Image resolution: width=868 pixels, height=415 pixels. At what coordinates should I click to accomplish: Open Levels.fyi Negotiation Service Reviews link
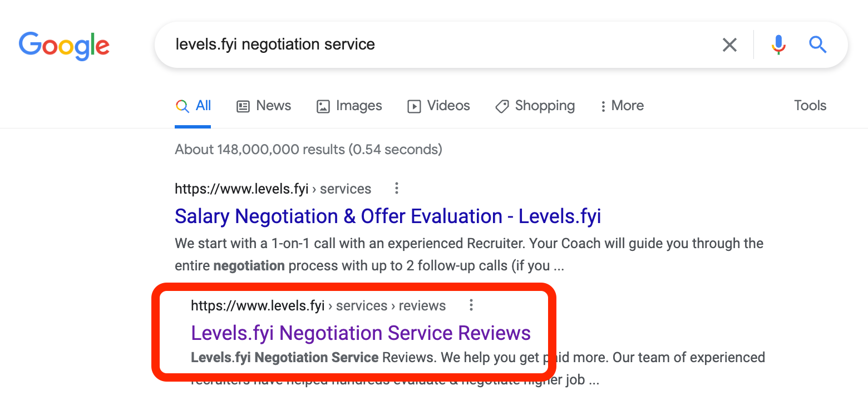(361, 333)
